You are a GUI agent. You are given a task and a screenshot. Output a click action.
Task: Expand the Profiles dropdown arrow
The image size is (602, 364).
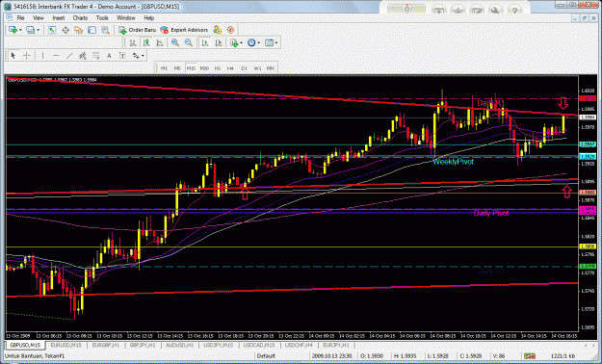pos(38,30)
